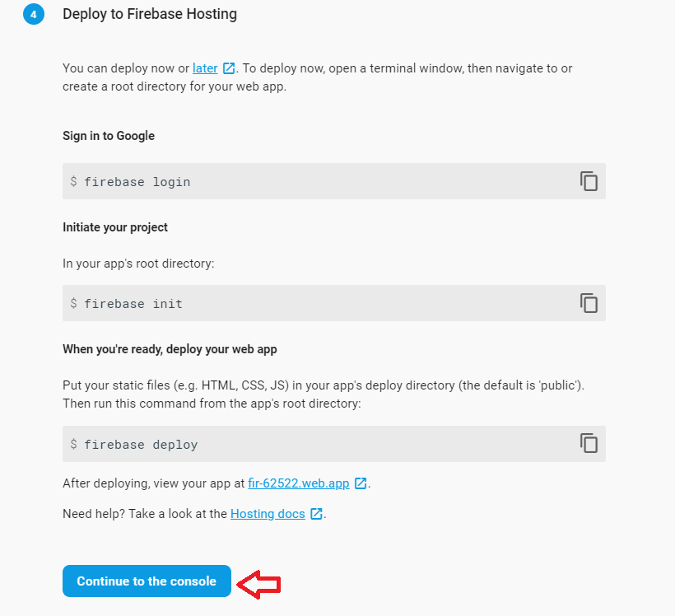Click the 'Sign in to Google' heading
This screenshot has height=616, width=675.
pyautogui.click(x=109, y=136)
